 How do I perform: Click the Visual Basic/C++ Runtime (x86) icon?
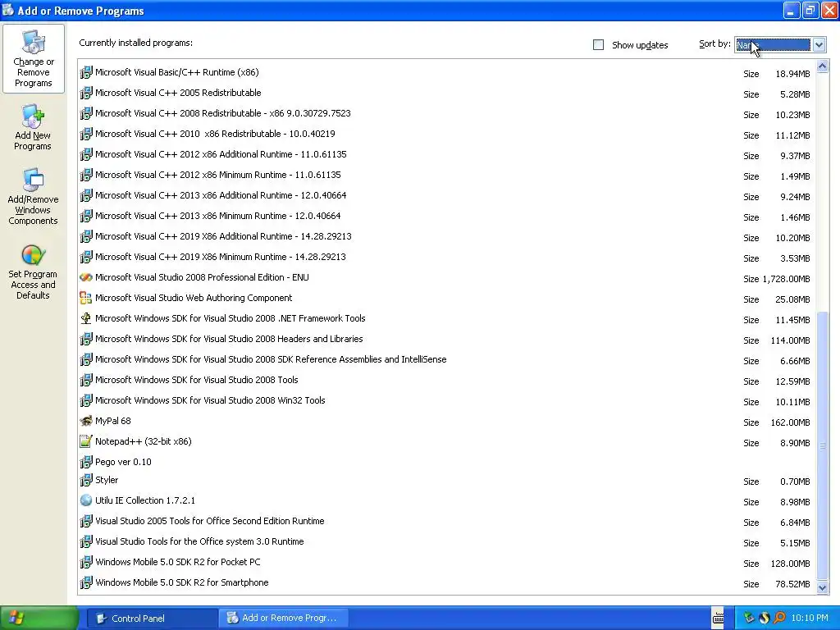(85, 72)
